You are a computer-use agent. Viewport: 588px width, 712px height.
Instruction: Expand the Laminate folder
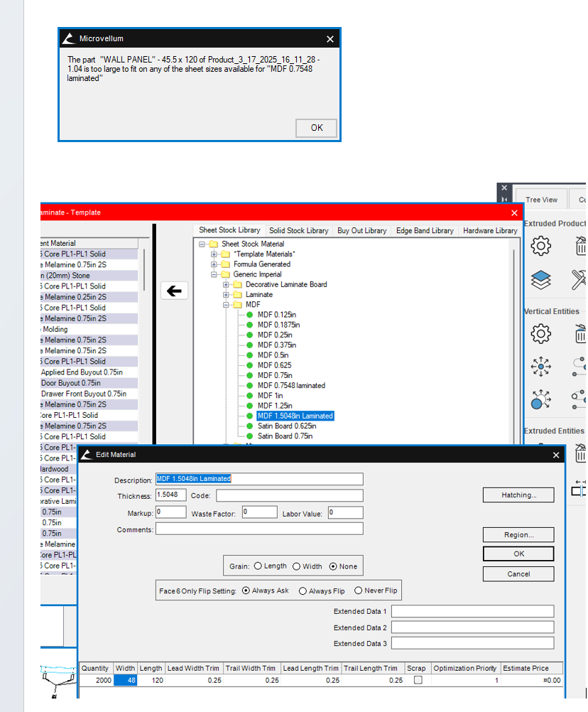[226, 295]
